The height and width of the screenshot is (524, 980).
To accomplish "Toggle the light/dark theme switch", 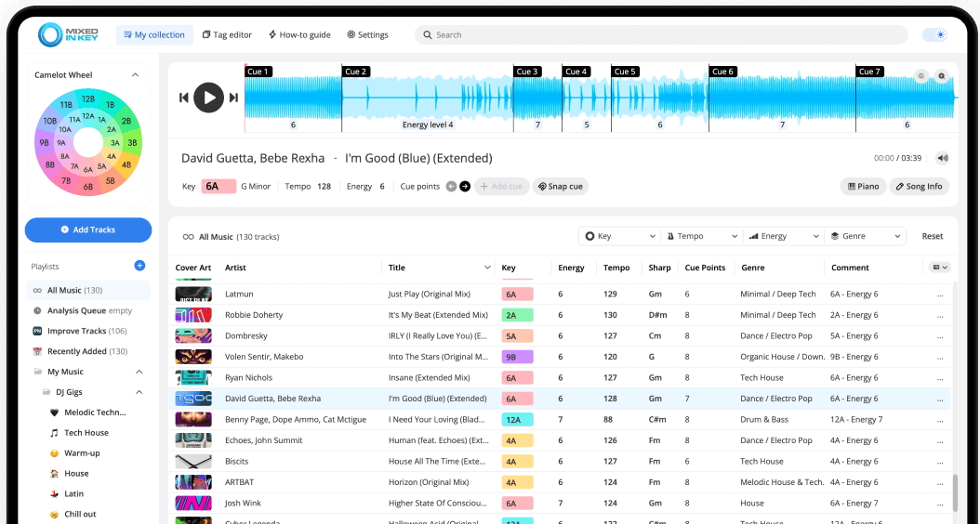I will click(934, 35).
